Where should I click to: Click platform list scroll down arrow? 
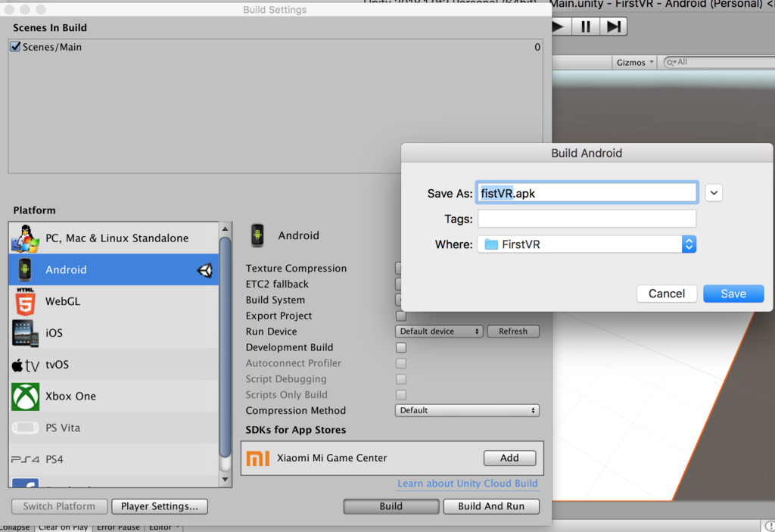point(226,479)
